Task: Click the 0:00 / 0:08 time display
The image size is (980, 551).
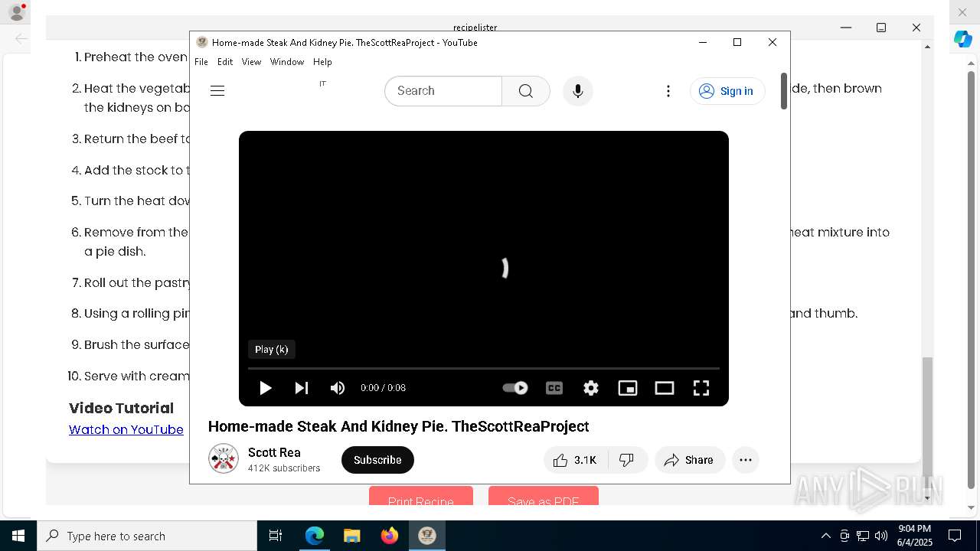Action: click(x=384, y=388)
